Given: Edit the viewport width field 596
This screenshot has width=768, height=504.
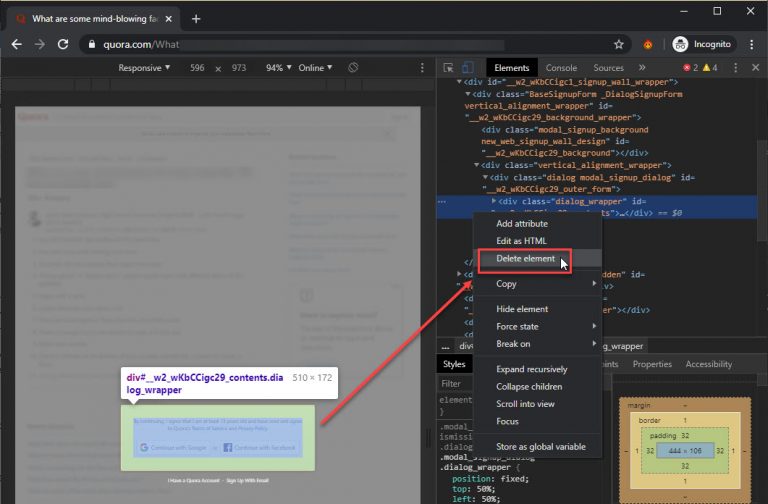Looking at the screenshot, I should tap(197, 68).
